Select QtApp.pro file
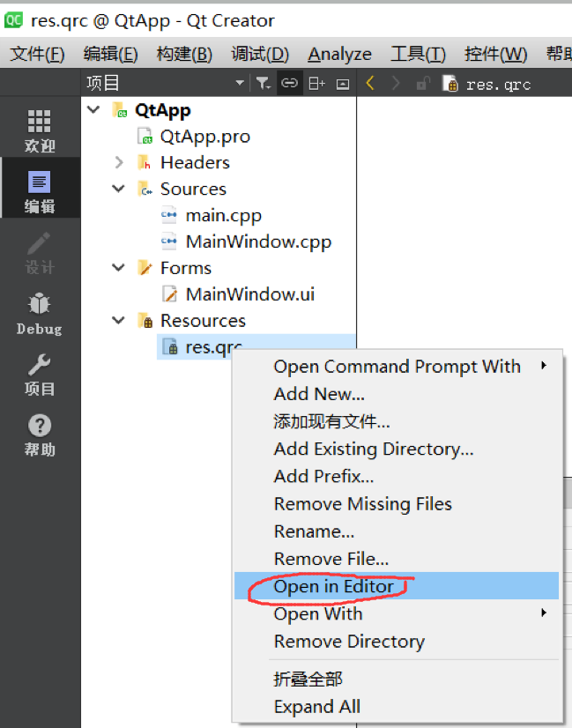 point(204,137)
